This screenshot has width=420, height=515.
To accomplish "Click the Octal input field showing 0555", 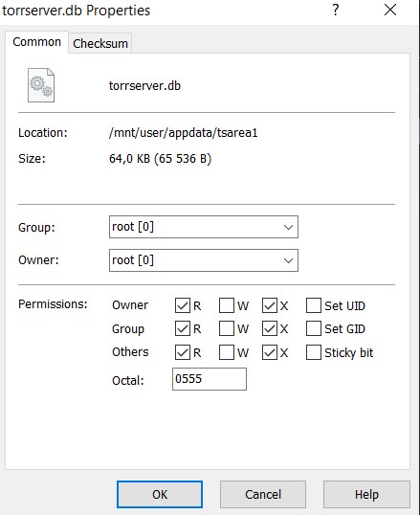I will 210,379.
